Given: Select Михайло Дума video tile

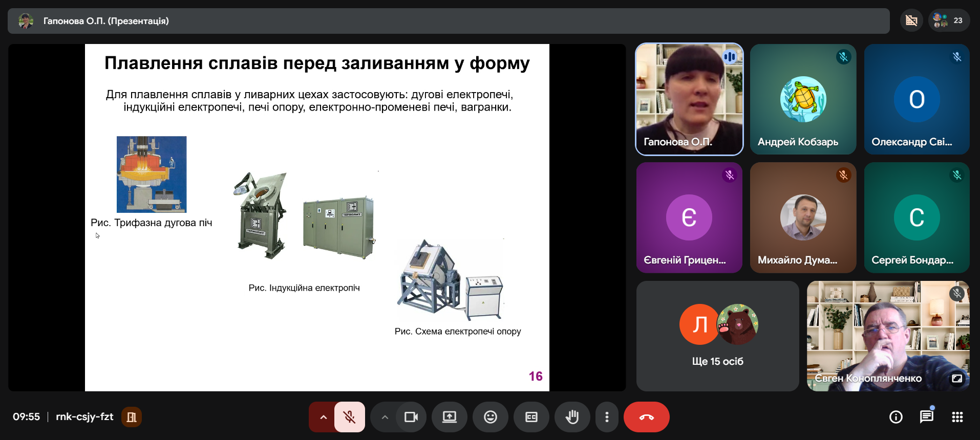Looking at the screenshot, I should 803,217.
